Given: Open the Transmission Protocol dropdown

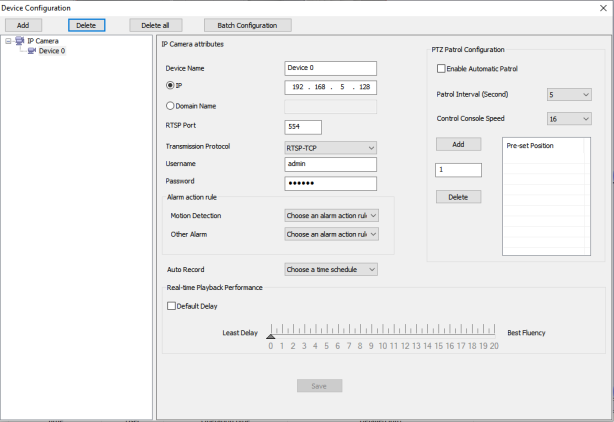Looking at the screenshot, I should tap(330, 147).
